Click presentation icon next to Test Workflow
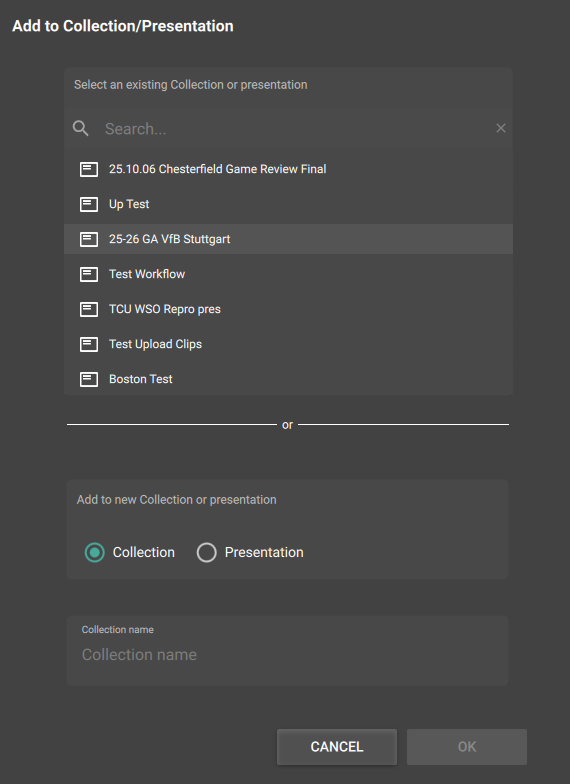570x784 pixels. 89,274
